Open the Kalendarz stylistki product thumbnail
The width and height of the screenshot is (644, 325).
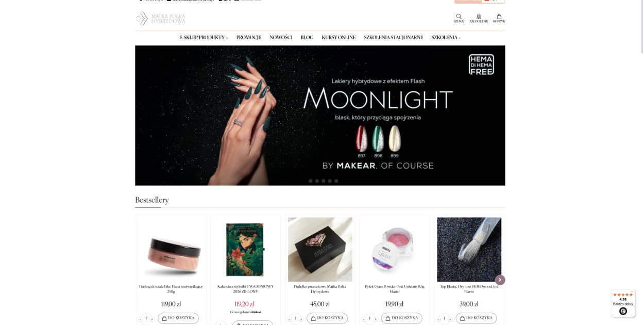tap(245, 249)
